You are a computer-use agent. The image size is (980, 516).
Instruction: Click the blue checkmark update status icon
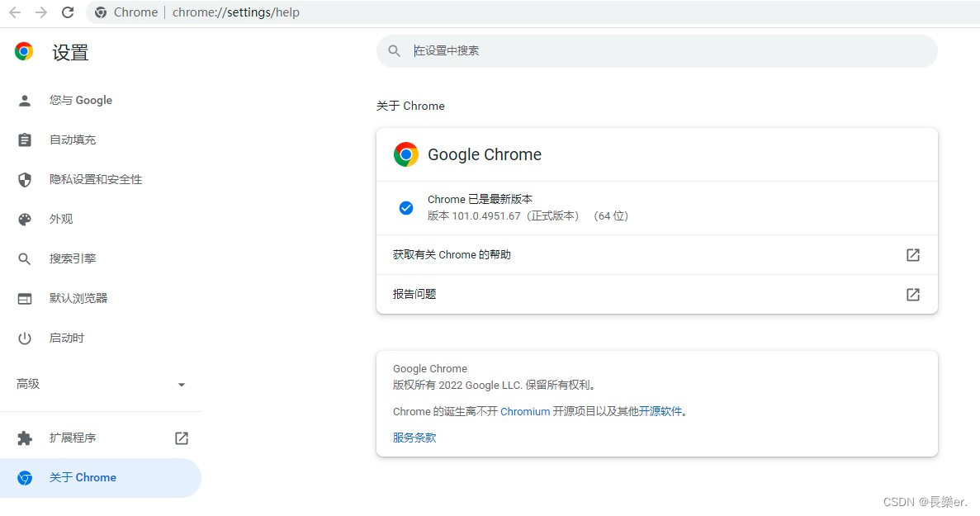coord(405,208)
